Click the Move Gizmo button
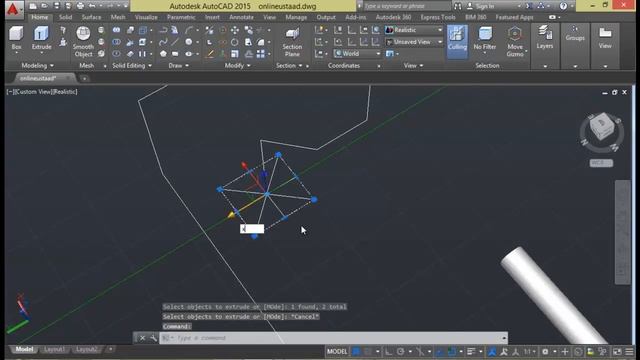This screenshot has height=360, width=640. click(x=515, y=41)
